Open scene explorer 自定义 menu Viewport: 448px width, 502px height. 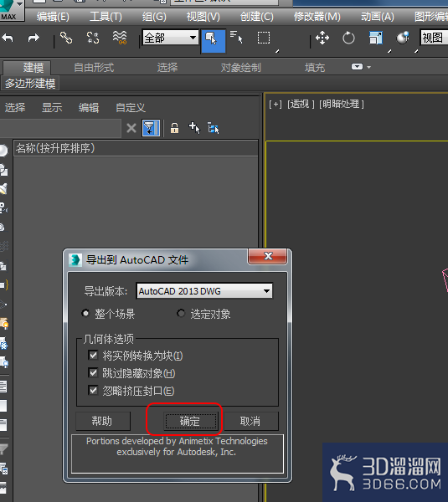pos(131,108)
